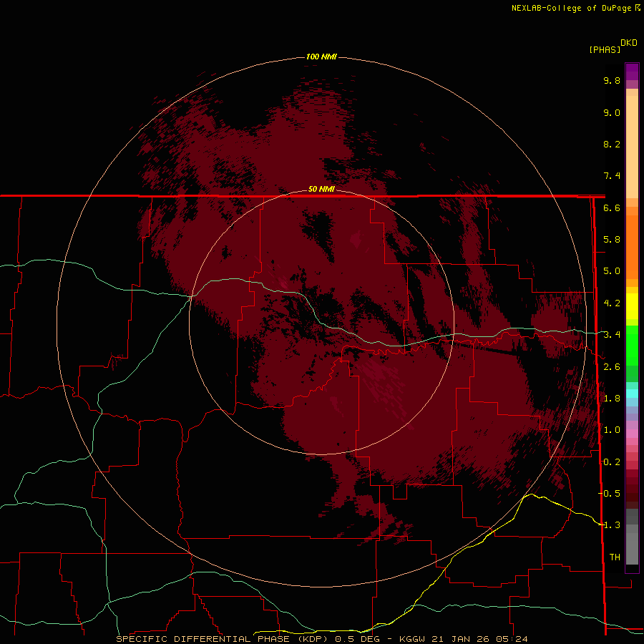The height and width of the screenshot is (644, 644).
Task: Click the NEXLAB-College of DuPage label
Action: 576,8
